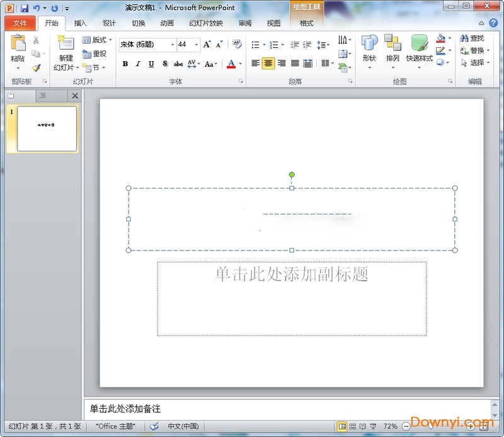Apply bold formatting with the B icon
The width and height of the screenshot is (504, 437).
(x=125, y=64)
